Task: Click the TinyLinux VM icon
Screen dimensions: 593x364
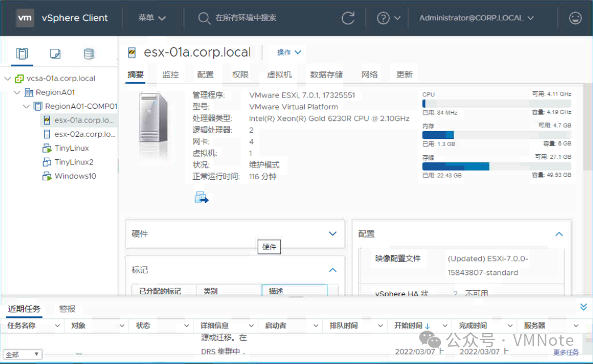Action: point(47,148)
